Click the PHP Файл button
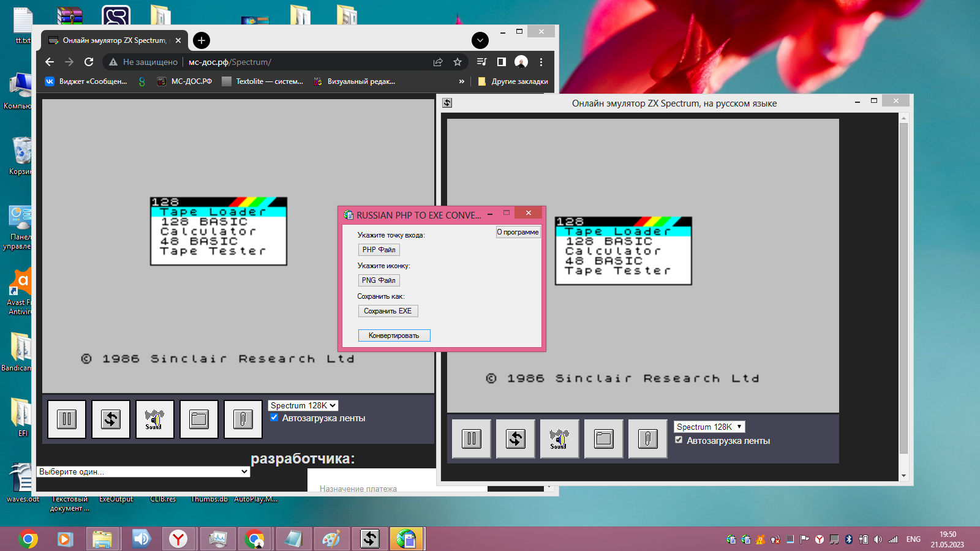 pos(379,250)
